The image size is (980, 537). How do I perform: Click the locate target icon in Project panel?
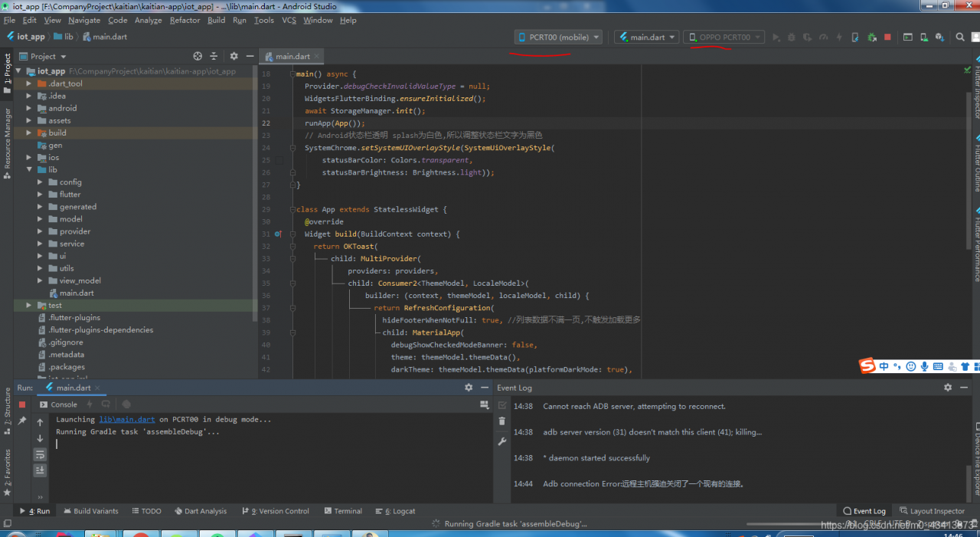(198, 56)
